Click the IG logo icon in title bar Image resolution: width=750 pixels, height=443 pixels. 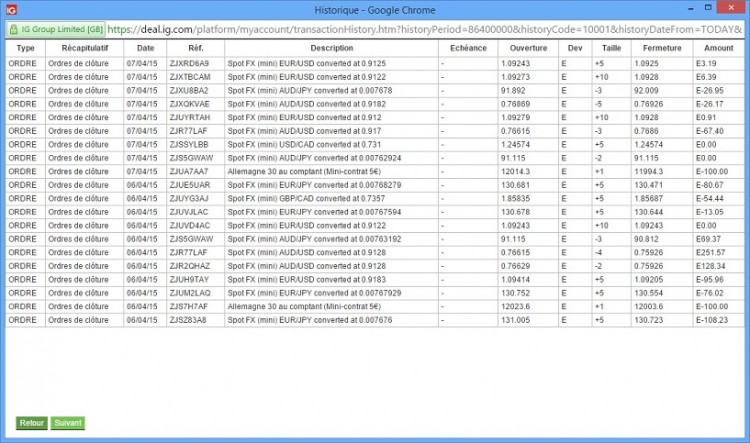[x=11, y=10]
